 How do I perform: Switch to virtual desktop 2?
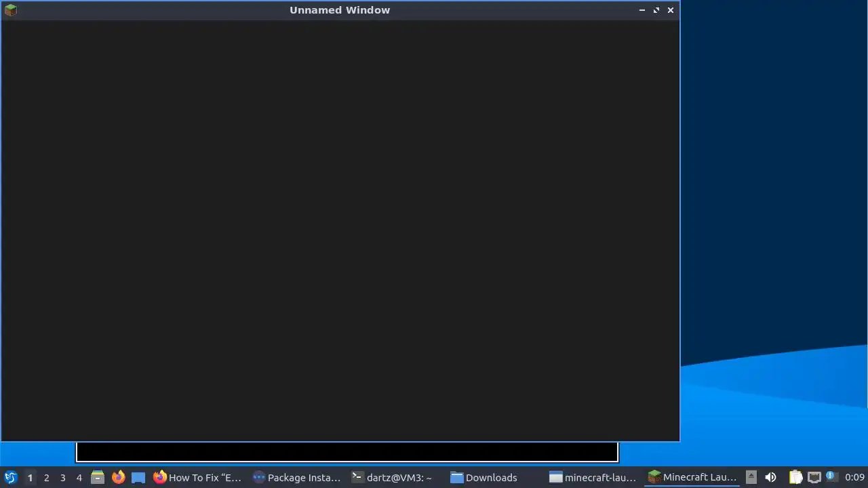click(46, 478)
